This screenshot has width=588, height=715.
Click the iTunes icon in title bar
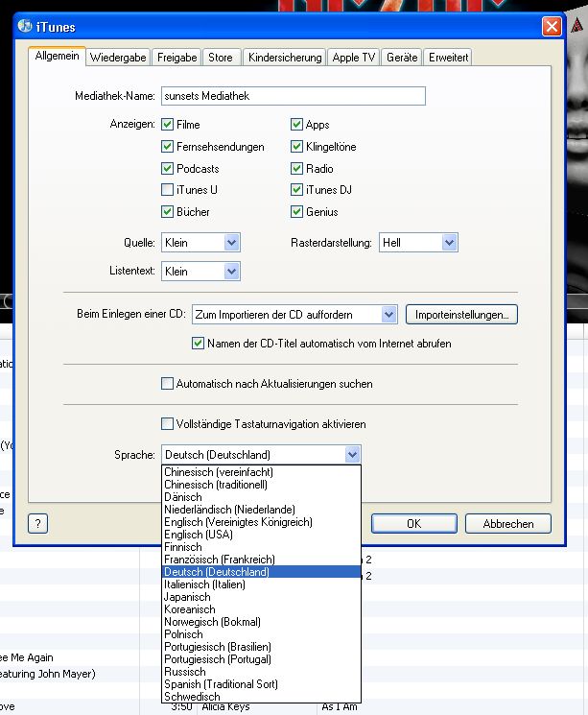(x=25, y=26)
